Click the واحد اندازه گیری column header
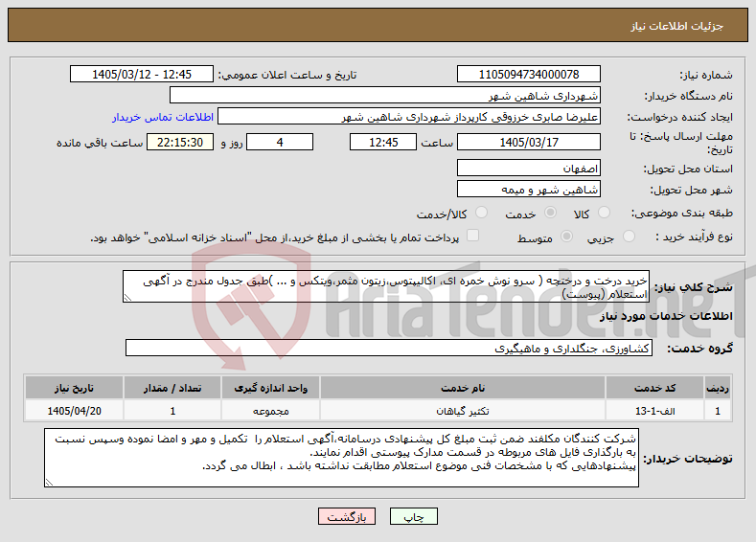The image size is (756, 542). point(270,388)
